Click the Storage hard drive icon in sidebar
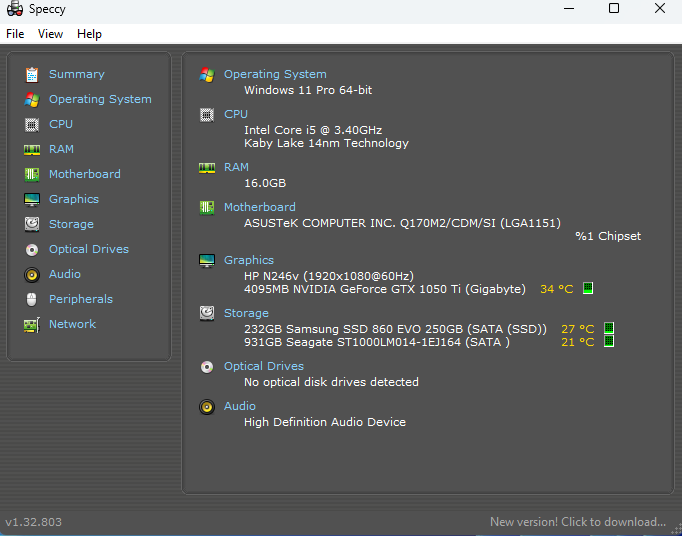This screenshot has width=682, height=536. 32,224
